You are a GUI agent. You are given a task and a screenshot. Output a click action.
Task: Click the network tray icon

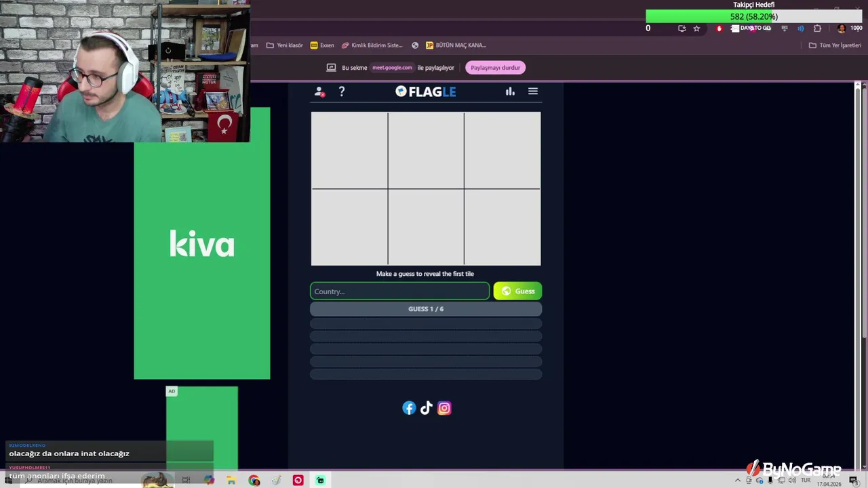point(781,481)
